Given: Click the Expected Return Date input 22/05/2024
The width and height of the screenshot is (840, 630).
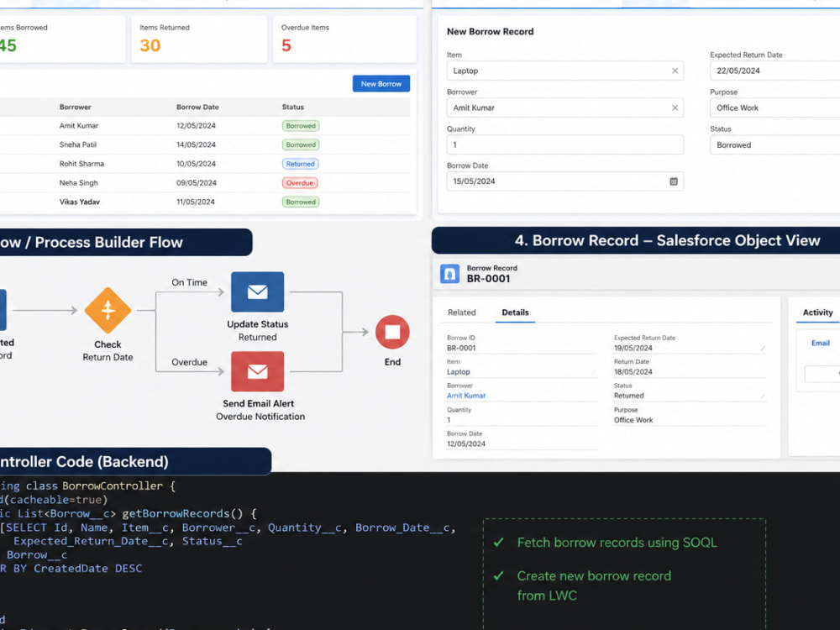Looking at the screenshot, I should click(x=774, y=71).
